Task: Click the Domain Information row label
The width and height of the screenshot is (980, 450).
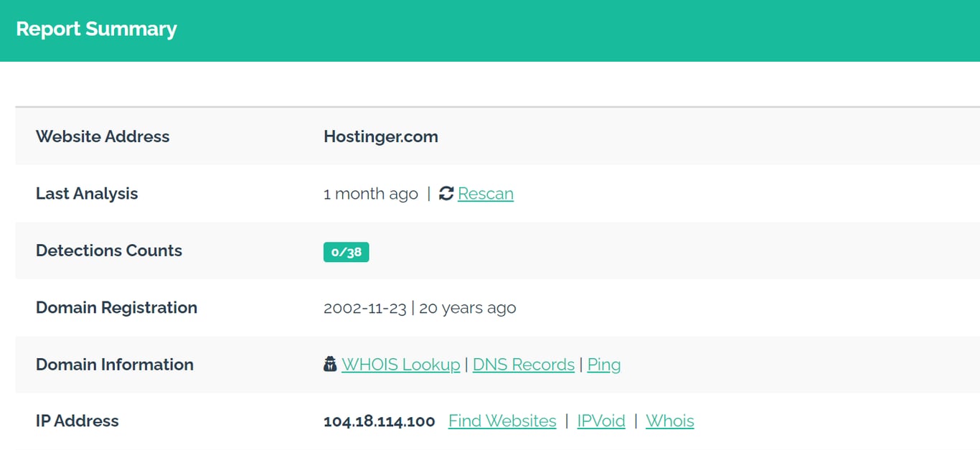Action: [114, 365]
